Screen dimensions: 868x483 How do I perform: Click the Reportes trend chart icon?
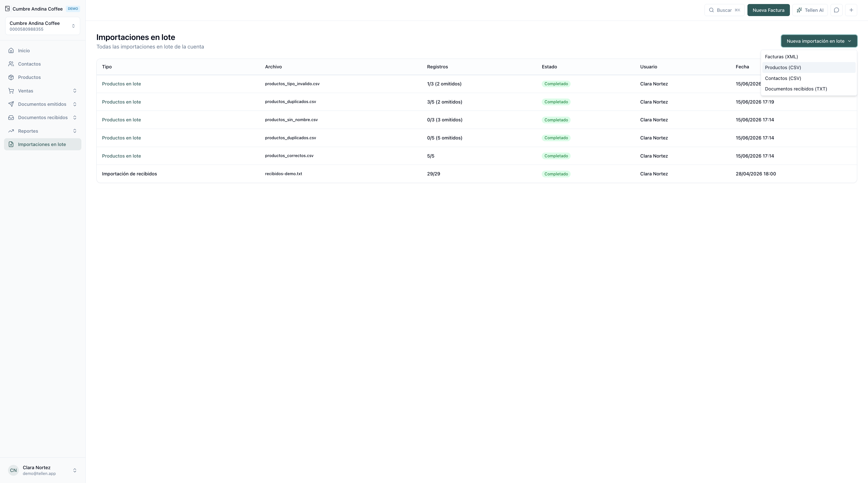tap(11, 131)
